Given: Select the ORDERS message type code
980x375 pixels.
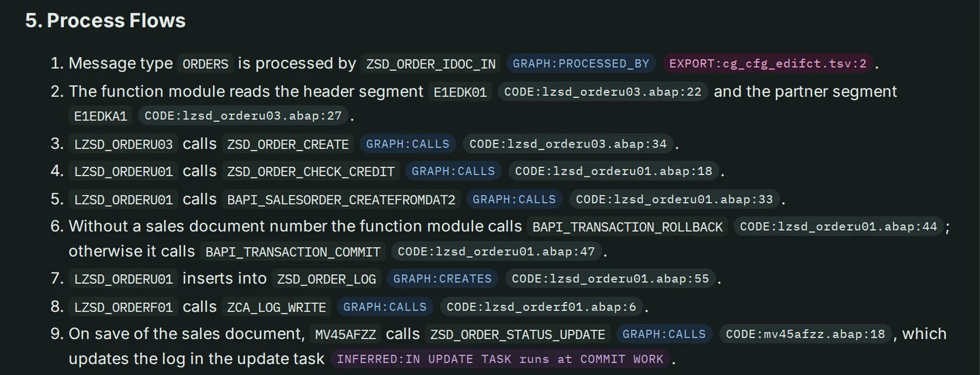Looking at the screenshot, I should click(x=206, y=64).
